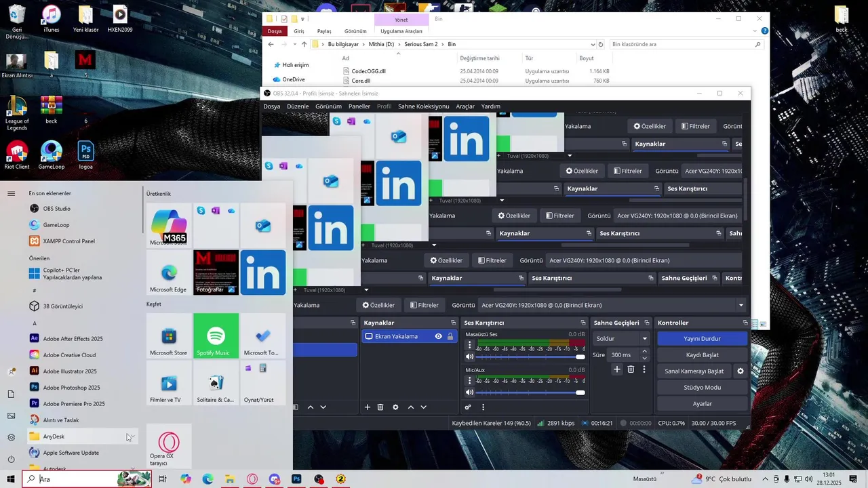Open OBS Dosya menu
The image size is (868, 488).
(272, 106)
